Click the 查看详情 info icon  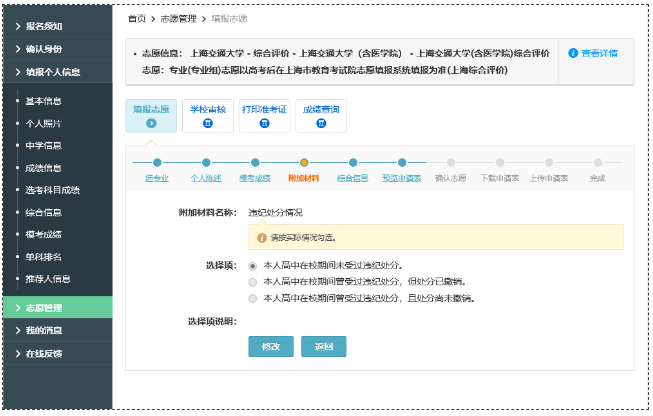coord(573,53)
